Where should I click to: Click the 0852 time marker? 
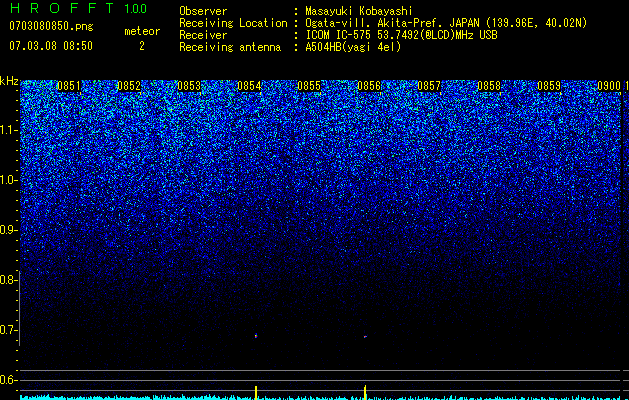[x=129, y=86]
